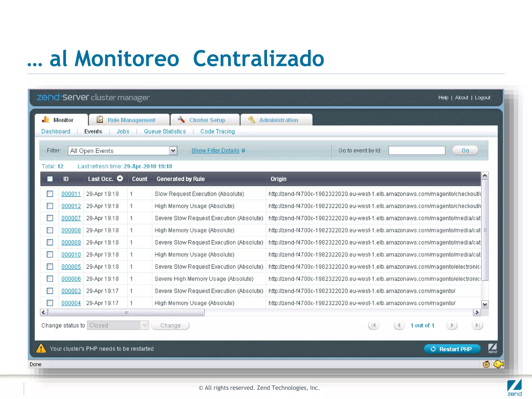This screenshot has height=399, width=532.
Task: Check the box for event 000009
Action: pos(50,242)
